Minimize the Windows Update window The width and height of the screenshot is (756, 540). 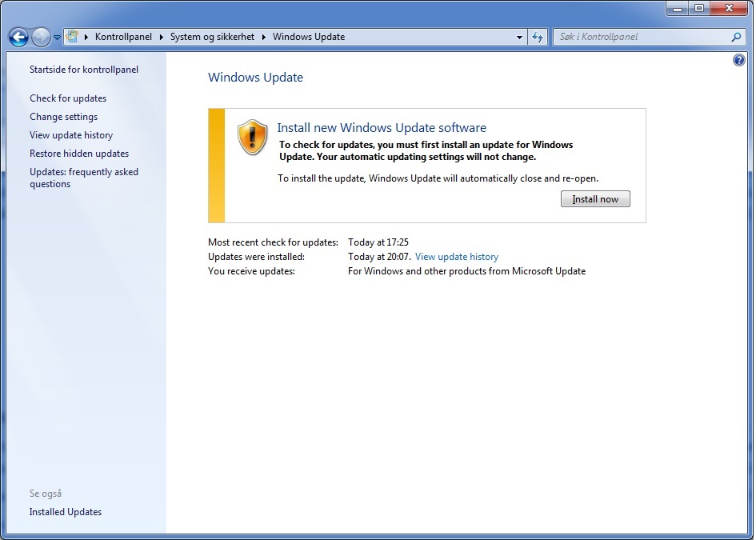click(x=678, y=8)
